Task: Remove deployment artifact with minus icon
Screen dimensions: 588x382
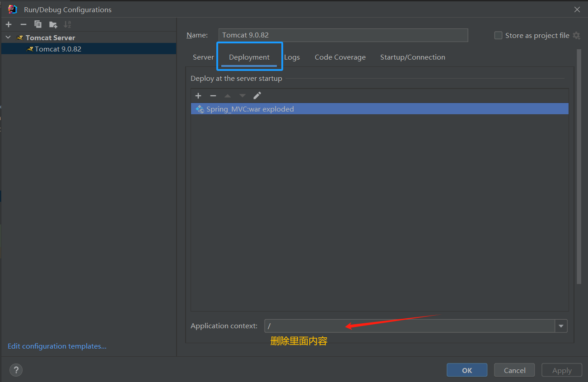Action: [213, 96]
